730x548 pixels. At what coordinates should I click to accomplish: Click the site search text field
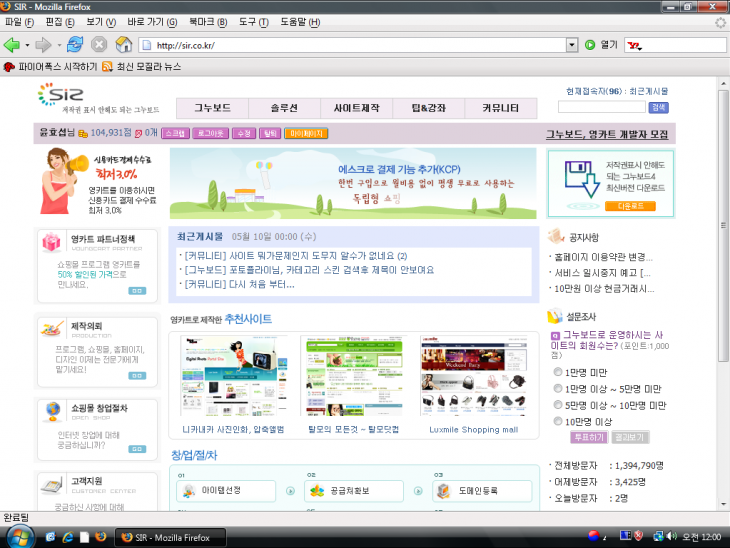tap(602, 107)
